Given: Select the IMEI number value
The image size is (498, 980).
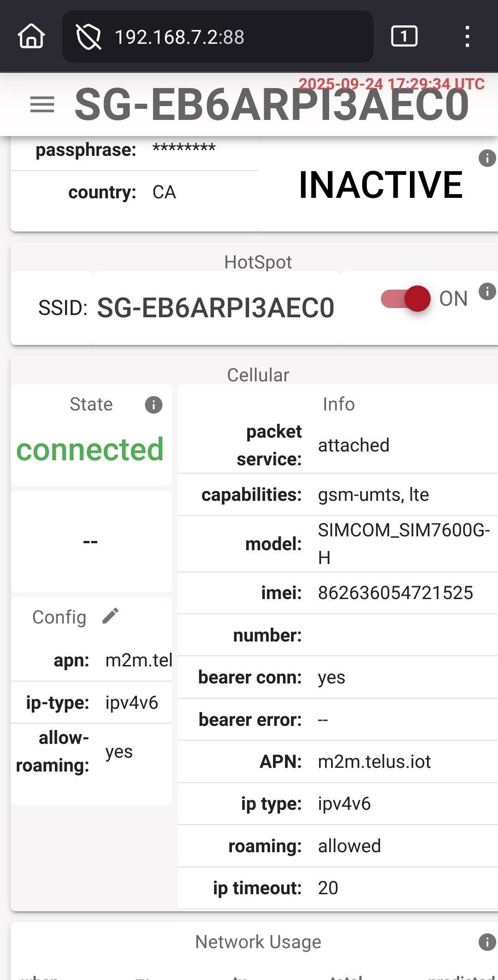Looking at the screenshot, I should (x=395, y=593).
